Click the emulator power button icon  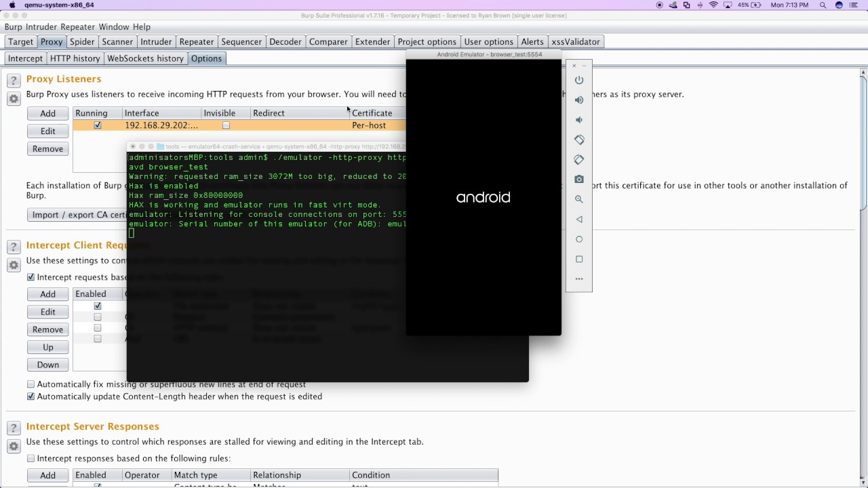579,80
